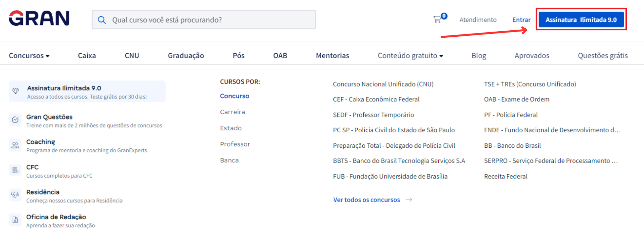Go to the GRAN logo homepage
Viewport: 644px width, 242px height.
click(x=39, y=18)
